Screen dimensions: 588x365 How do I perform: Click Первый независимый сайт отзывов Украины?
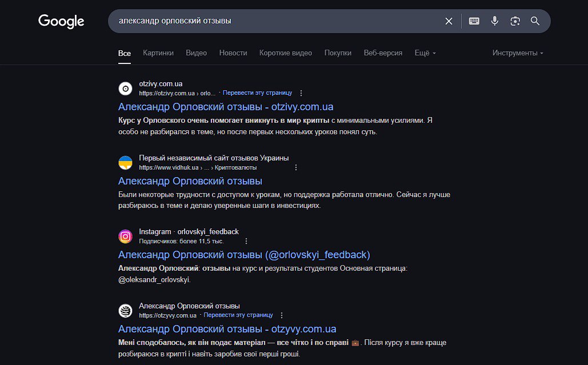pyautogui.click(x=214, y=158)
